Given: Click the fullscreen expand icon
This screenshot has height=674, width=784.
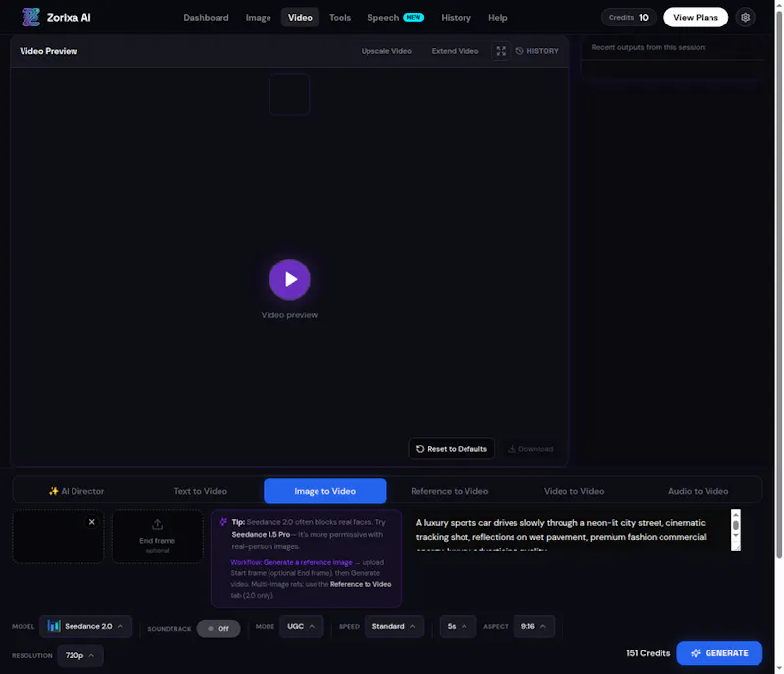Looking at the screenshot, I should (501, 51).
